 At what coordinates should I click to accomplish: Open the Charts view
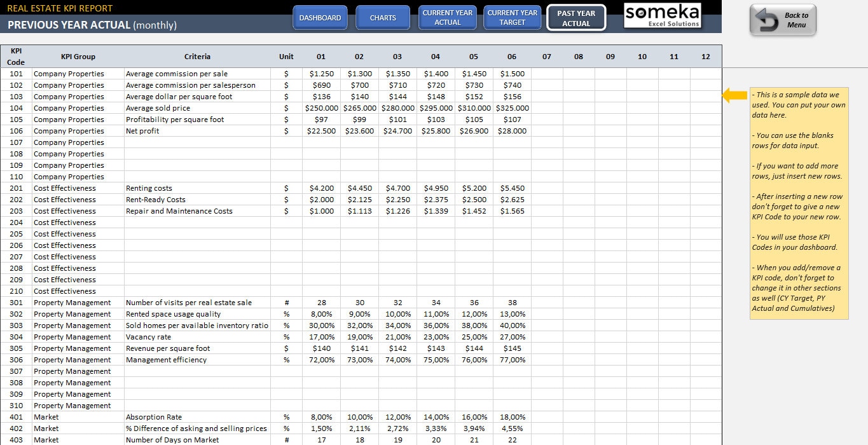(382, 18)
